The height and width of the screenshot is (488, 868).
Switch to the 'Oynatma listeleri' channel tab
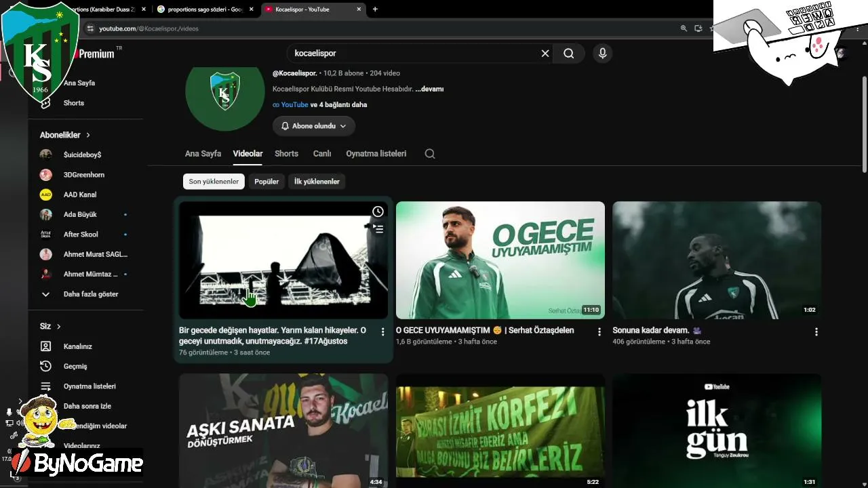[376, 154]
